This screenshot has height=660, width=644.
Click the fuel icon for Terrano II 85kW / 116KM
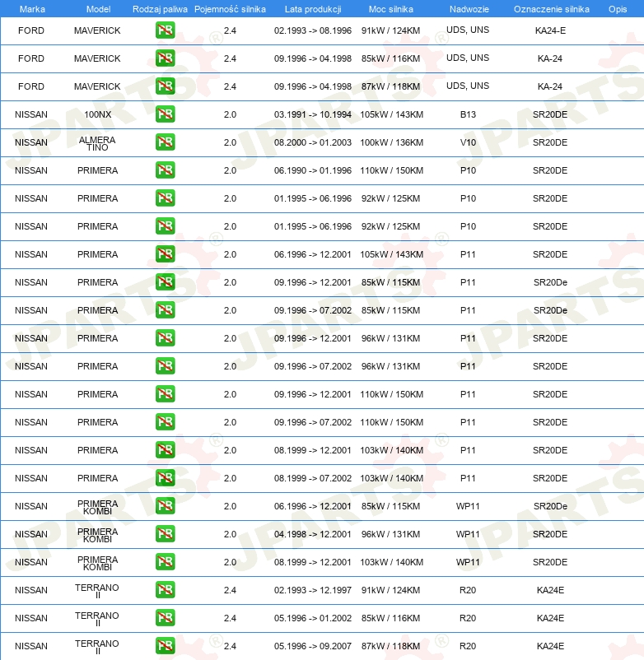165,618
